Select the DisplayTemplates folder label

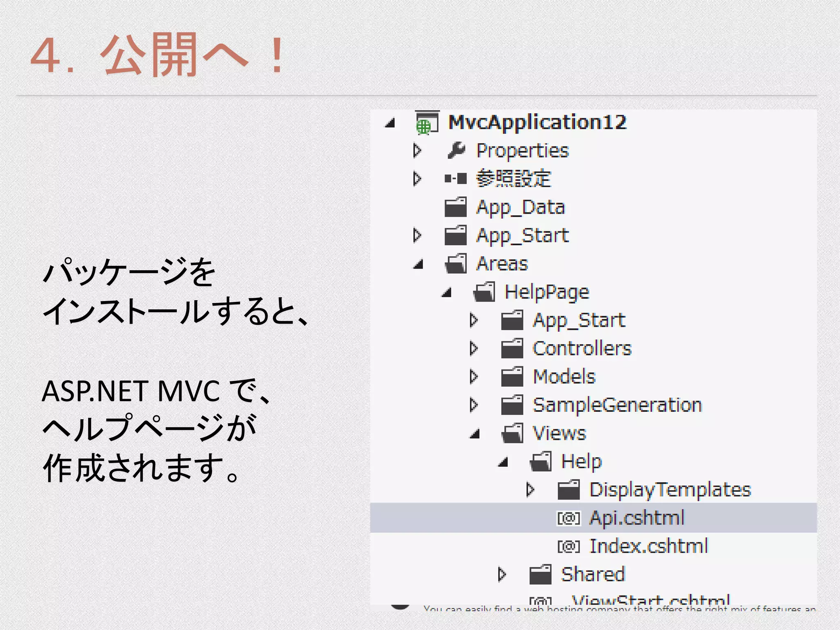point(670,491)
